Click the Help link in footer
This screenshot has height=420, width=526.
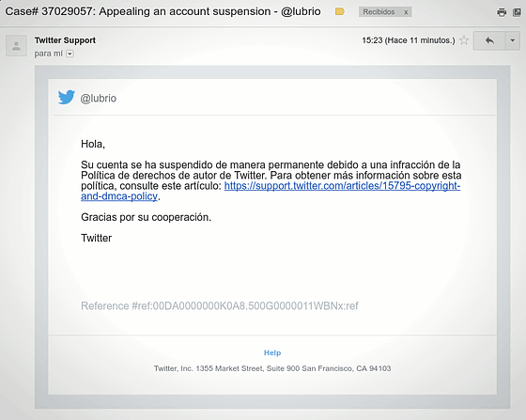[x=272, y=352]
